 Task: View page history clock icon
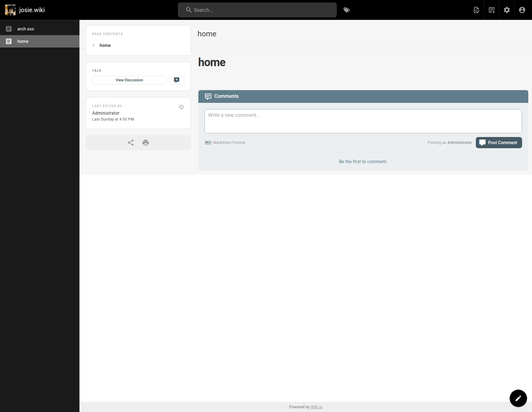pyautogui.click(x=181, y=107)
